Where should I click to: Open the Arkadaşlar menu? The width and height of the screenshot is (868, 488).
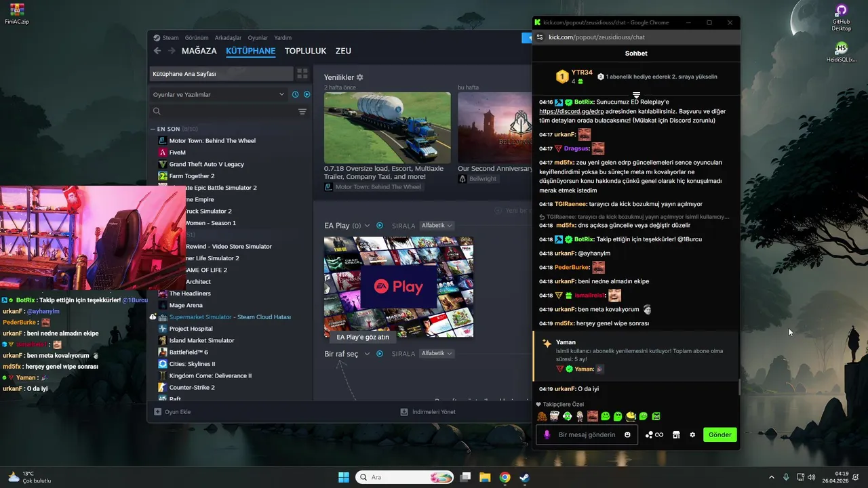click(x=228, y=38)
